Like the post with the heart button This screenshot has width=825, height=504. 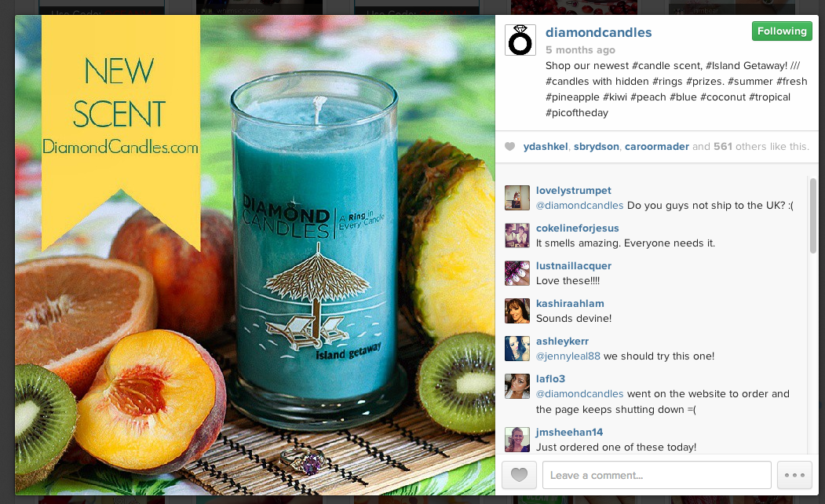[519, 475]
